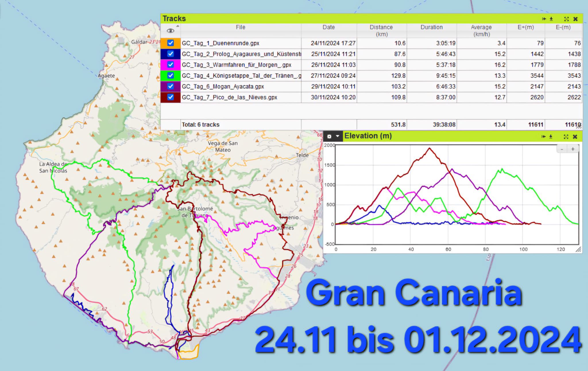Dock the Tracks panel to the left
Viewport: 588px width, 371px height.
coord(544,19)
